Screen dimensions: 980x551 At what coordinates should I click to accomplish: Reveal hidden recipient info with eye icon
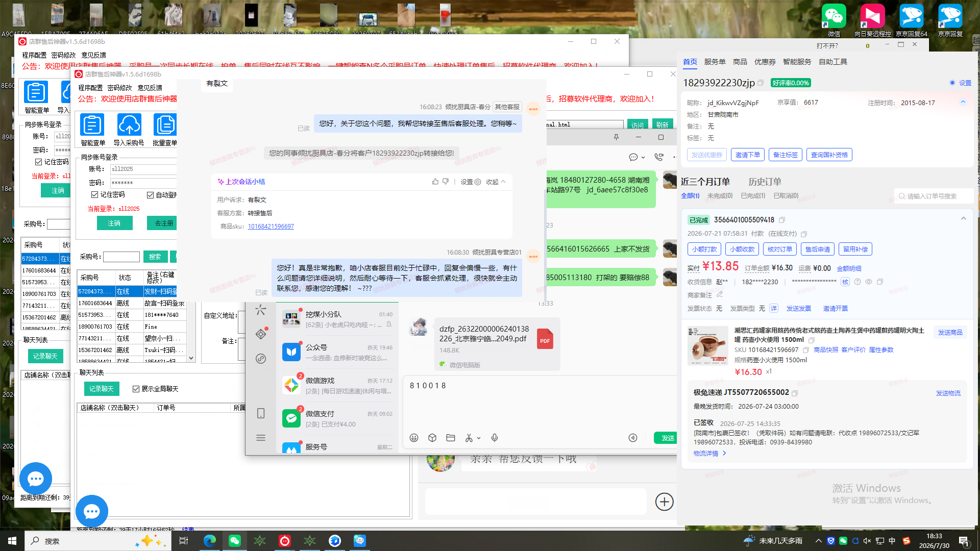click(x=869, y=282)
